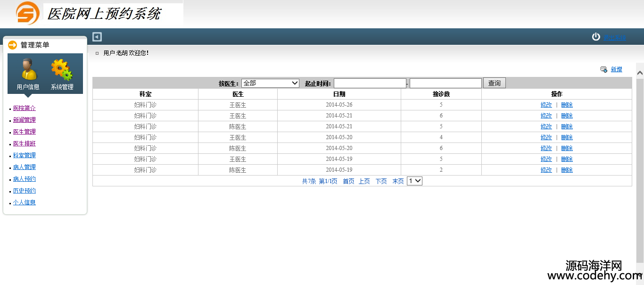Click the 医院网上预约系统 title banner

pos(104,13)
